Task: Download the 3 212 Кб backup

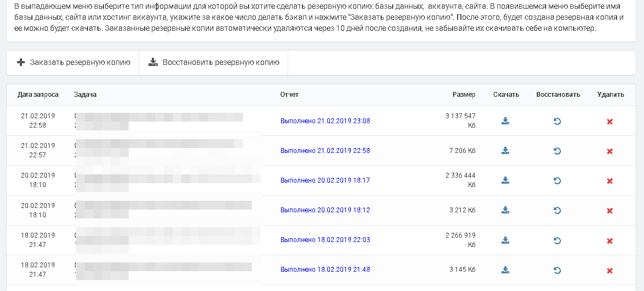Action: click(x=505, y=210)
